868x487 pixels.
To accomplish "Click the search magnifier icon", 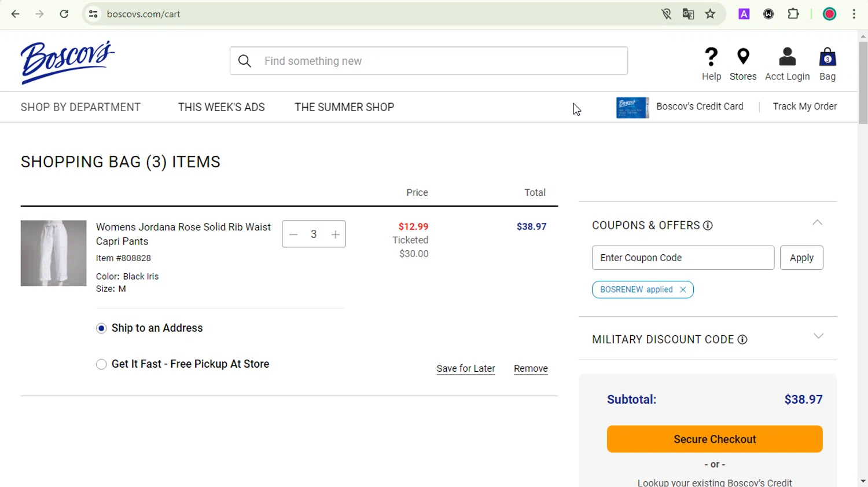I will (245, 61).
